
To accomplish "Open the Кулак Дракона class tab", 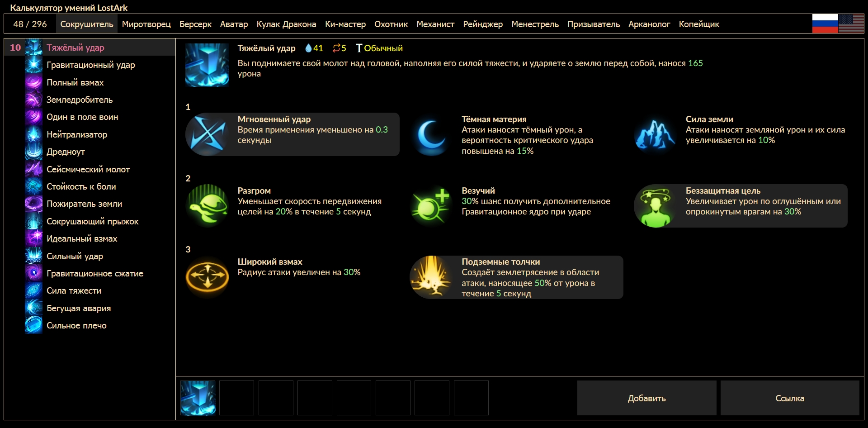I will tap(286, 24).
